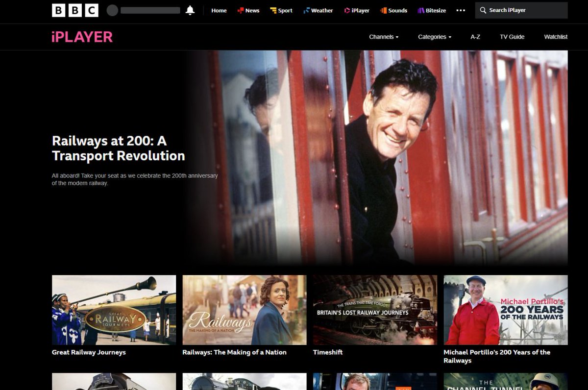Open Britain's Lost Railway Journeys thumbnail
The image size is (588, 390).
coord(375,310)
